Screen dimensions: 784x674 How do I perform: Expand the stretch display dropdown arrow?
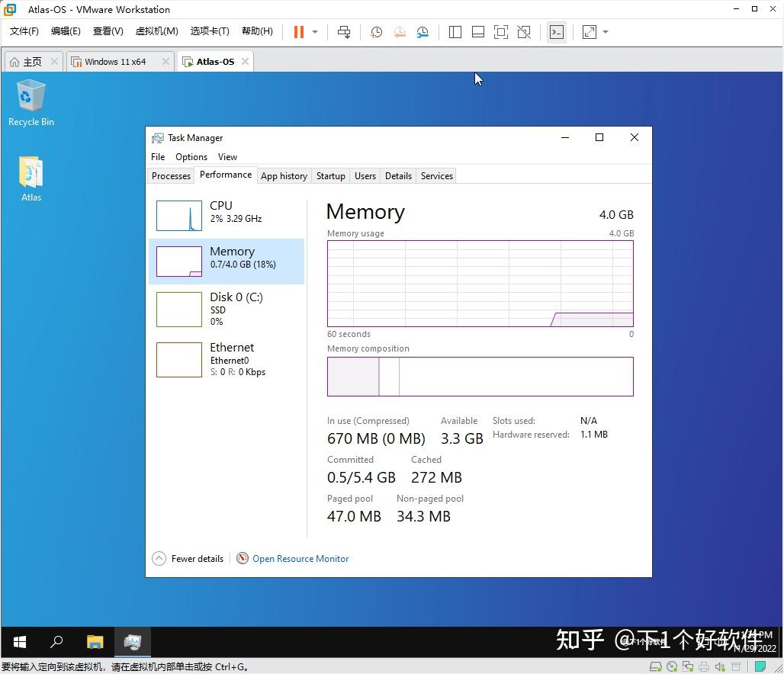click(606, 32)
